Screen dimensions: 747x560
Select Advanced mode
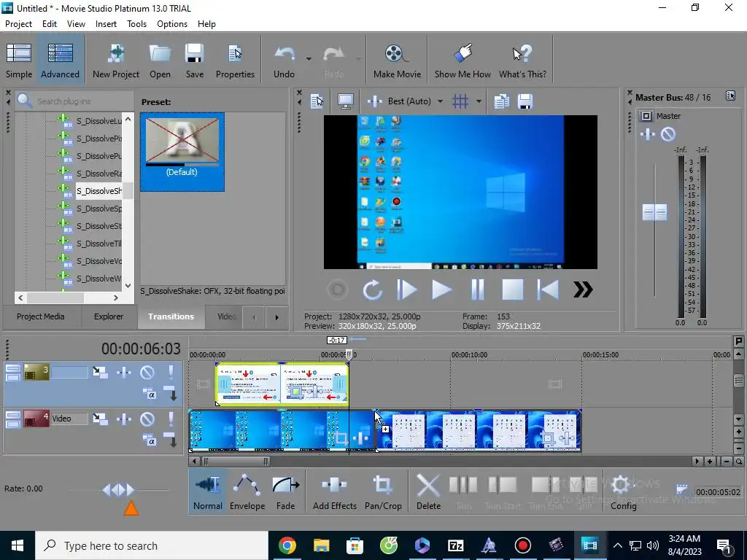[60, 61]
